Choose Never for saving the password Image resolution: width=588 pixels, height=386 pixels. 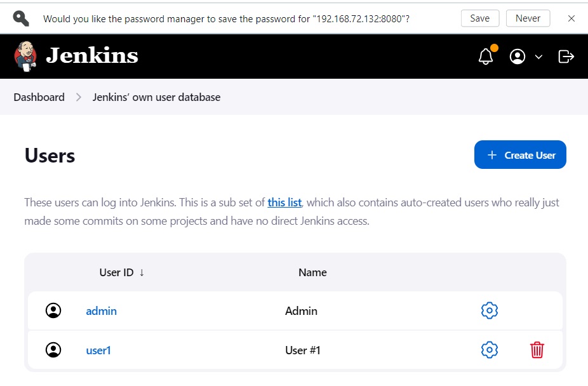click(528, 18)
